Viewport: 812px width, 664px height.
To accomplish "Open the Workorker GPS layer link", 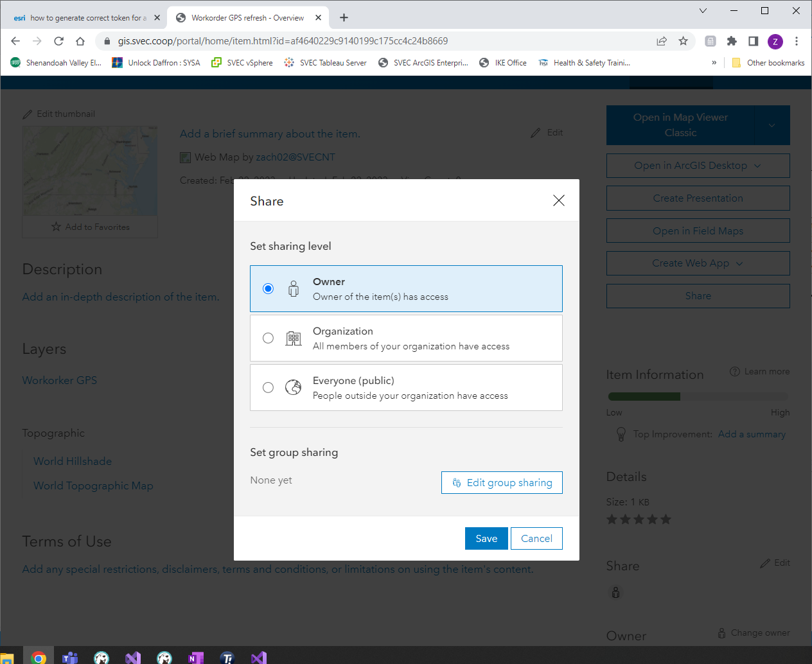I will [59, 380].
